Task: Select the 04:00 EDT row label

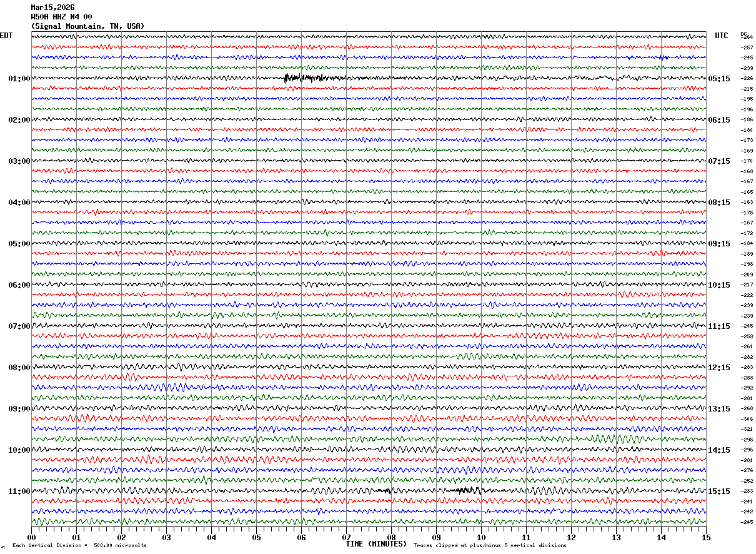Action: tap(19, 203)
